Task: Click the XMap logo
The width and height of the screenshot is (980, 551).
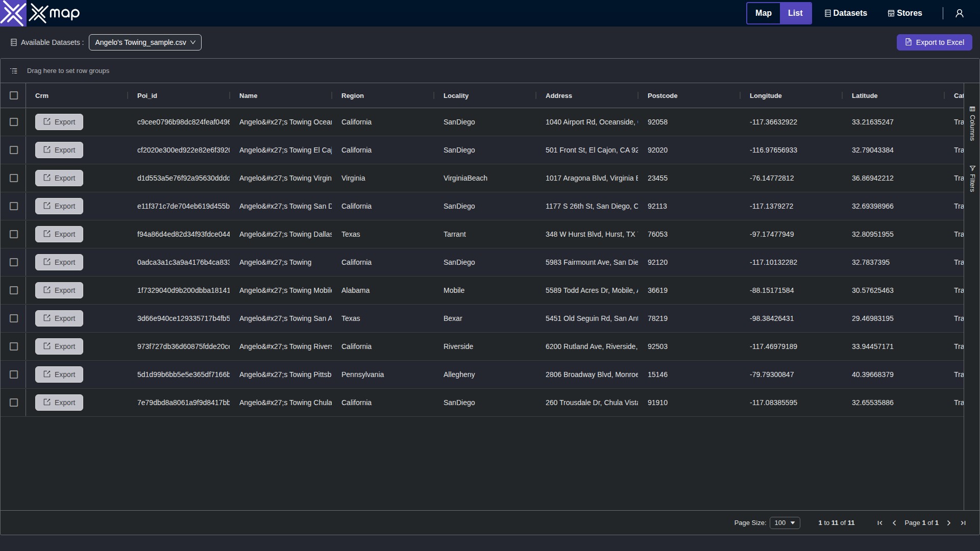Action: pos(40,13)
